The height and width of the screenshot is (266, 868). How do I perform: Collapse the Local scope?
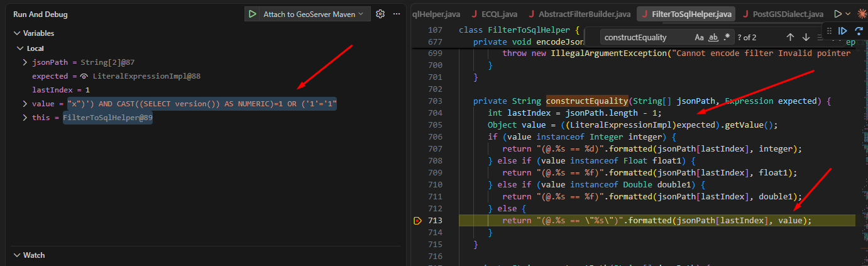coord(20,48)
